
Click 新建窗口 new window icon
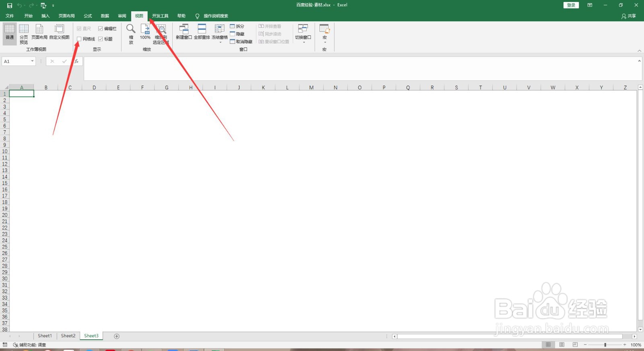pos(184,32)
